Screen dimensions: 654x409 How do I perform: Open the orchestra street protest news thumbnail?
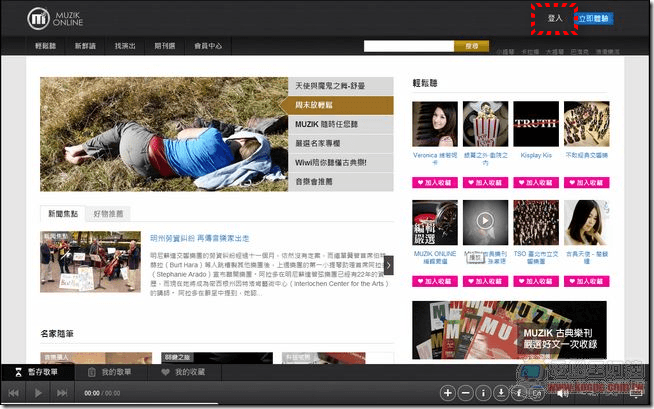point(91,262)
